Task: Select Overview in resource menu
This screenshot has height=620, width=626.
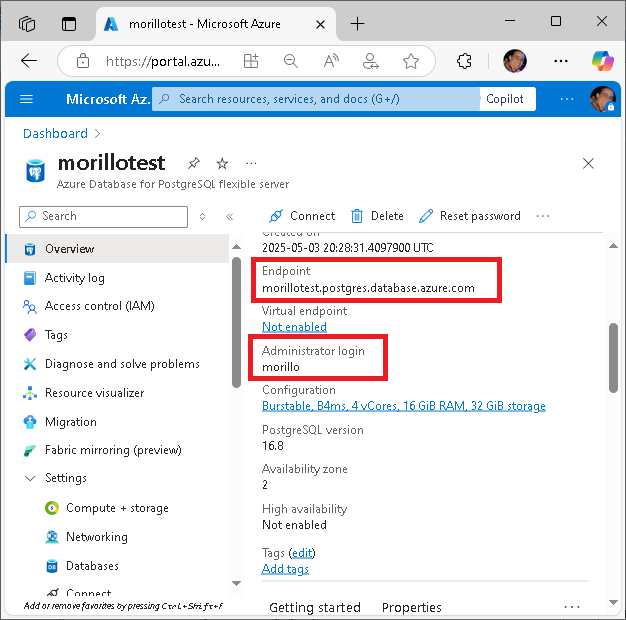Action: click(118, 249)
